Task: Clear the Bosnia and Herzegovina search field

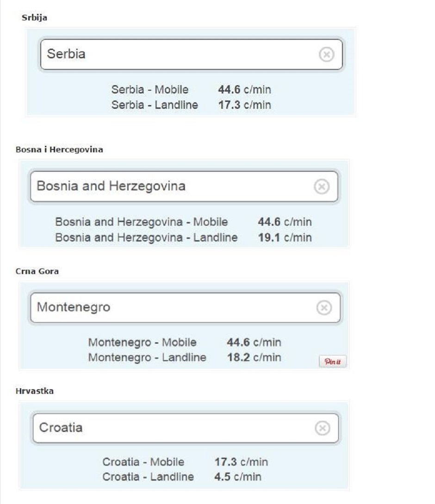Action: tap(322, 186)
